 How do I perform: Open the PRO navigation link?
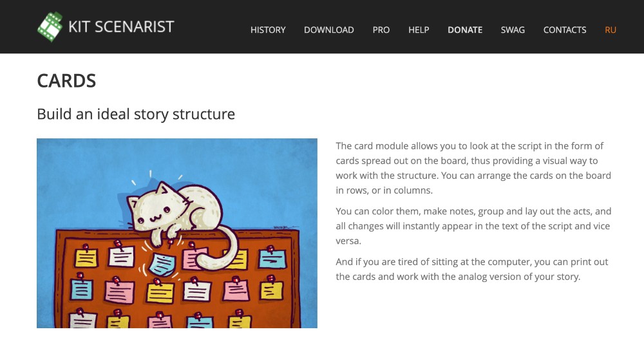pyautogui.click(x=381, y=30)
